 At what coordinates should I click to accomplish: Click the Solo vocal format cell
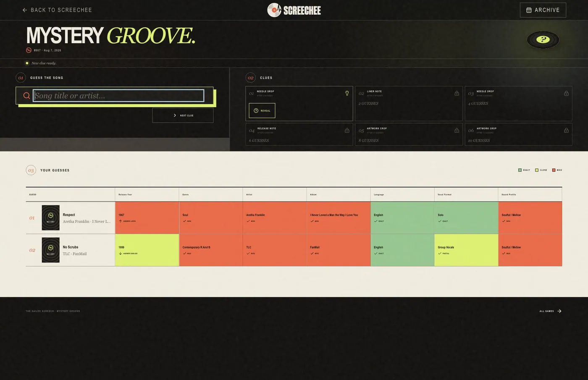coord(466,218)
